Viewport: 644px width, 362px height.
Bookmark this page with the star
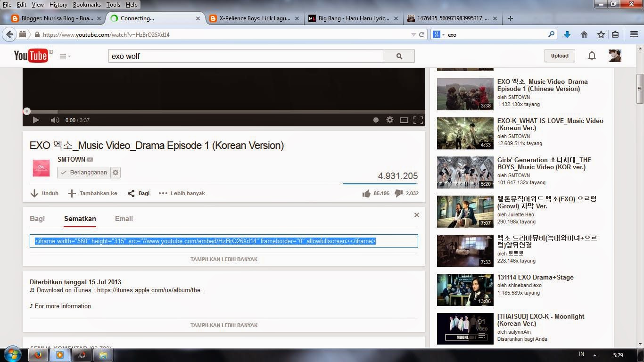[x=601, y=34]
